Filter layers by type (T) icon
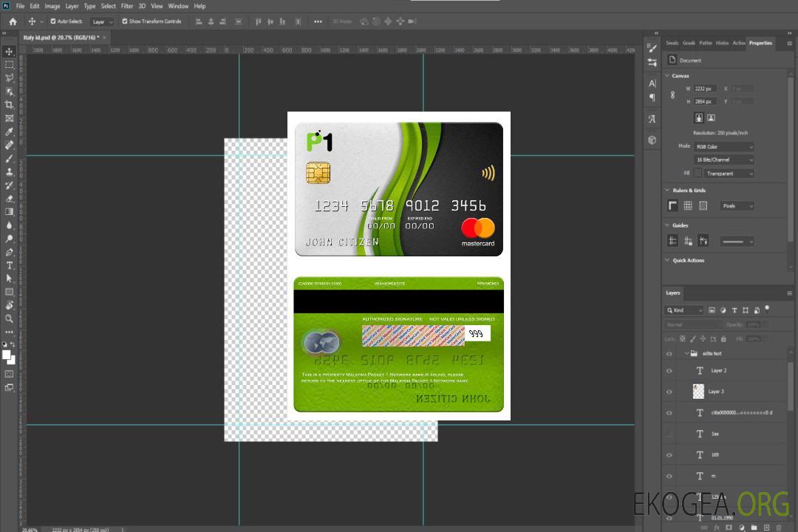This screenshot has width=798, height=532. point(734,310)
